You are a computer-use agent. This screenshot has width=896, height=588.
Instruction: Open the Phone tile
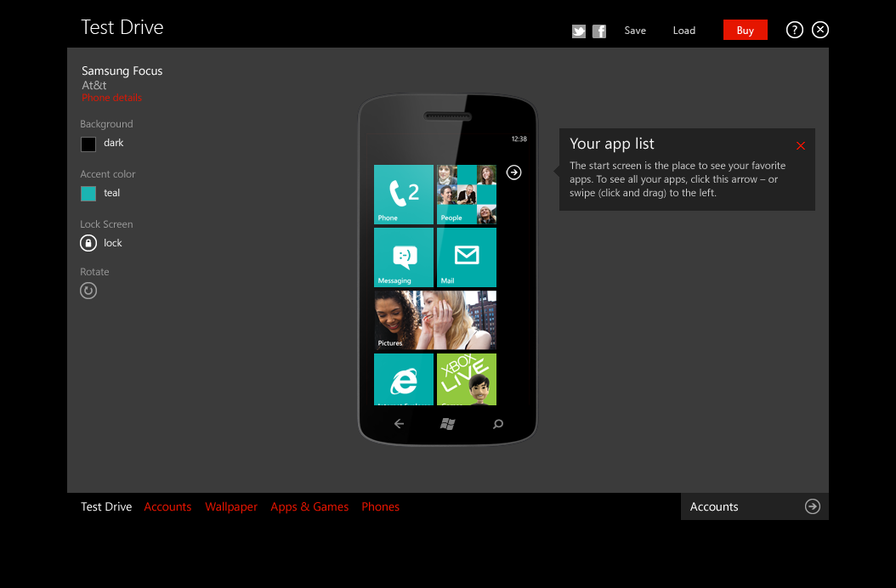(404, 195)
